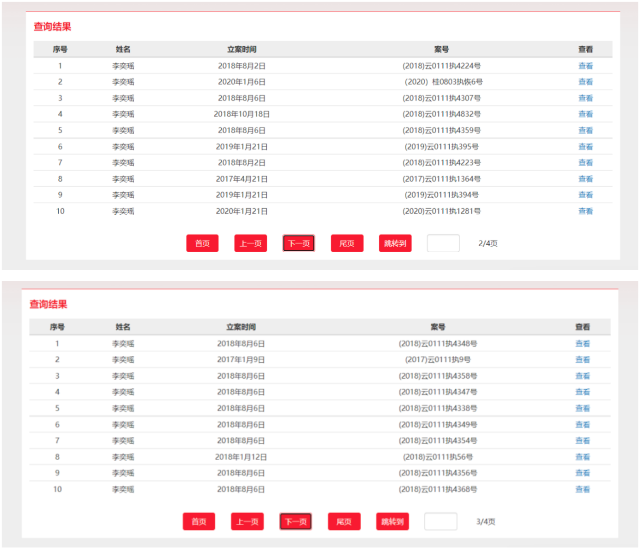The width and height of the screenshot is (640, 549).
Task: Click 首页 button in the 3/4页 panel
Action: [x=199, y=521]
